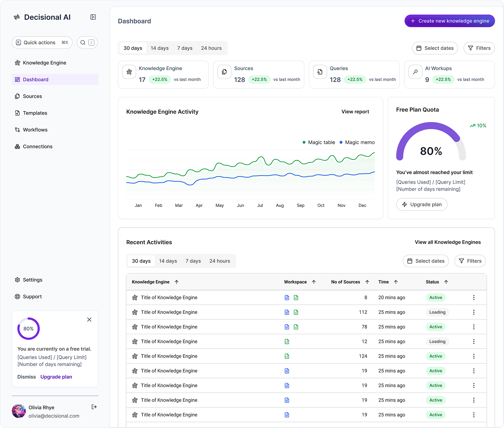Open Settings from sidebar
Image resolution: width=504 pixels, height=428 pixels.
point(55,280)
